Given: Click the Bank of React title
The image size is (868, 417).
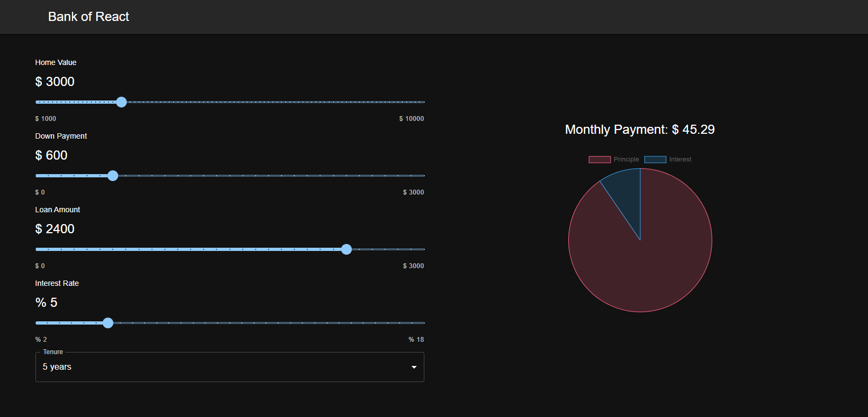Looking at the screenshot, I should pos(89,17).
